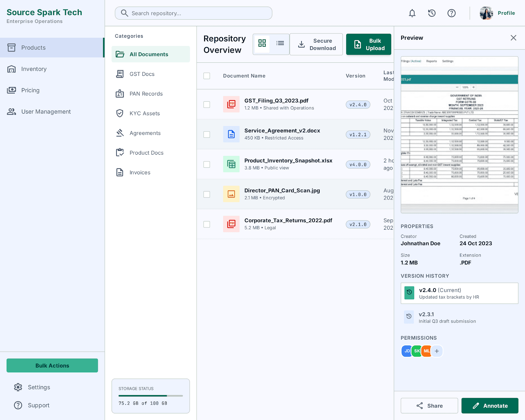Annotate the previewed document
525x420 pixels.
[490, 406]
